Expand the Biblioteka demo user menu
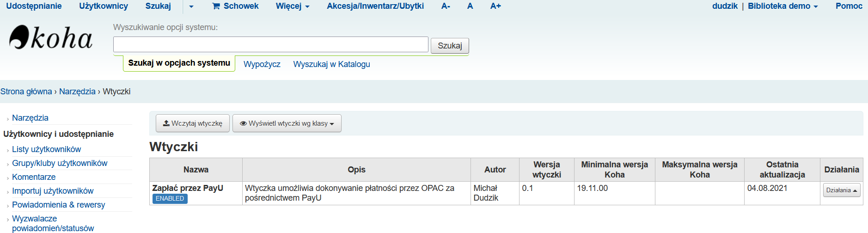Screen dimensions: 868x233 [782, 6]
